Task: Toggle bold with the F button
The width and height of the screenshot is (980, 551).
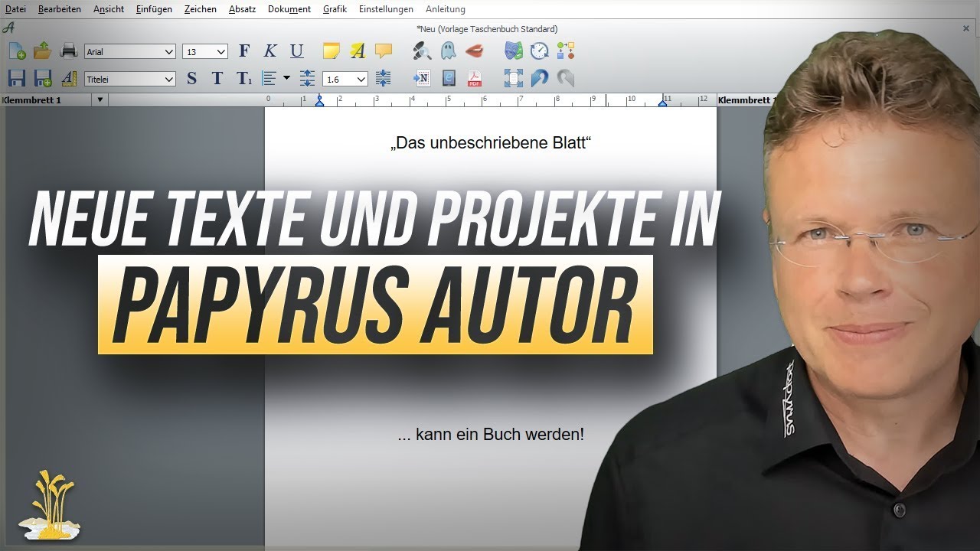Action: tap(244, 51)
